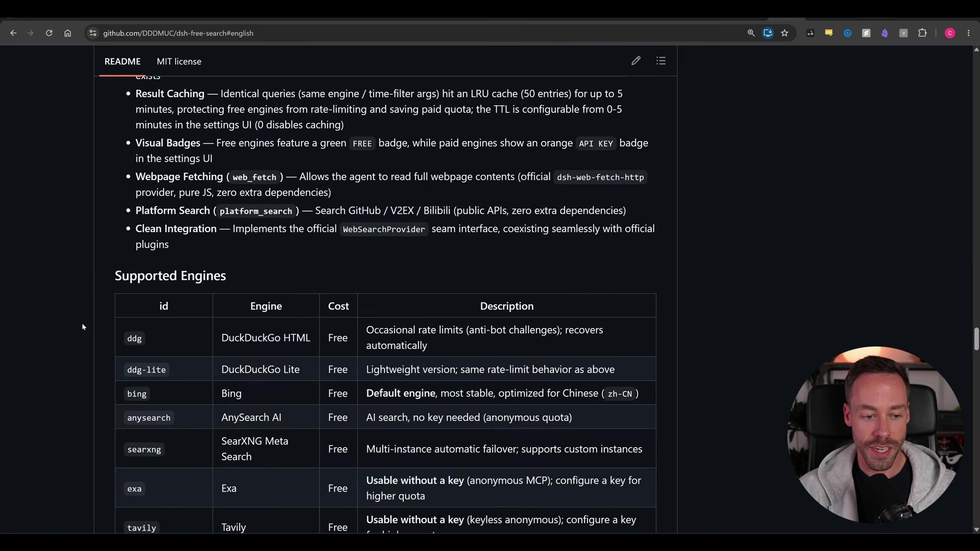The height and width of the screenshot is (551, 980).
Task: Open the Chrome three-dot menu
Action: 968,33
